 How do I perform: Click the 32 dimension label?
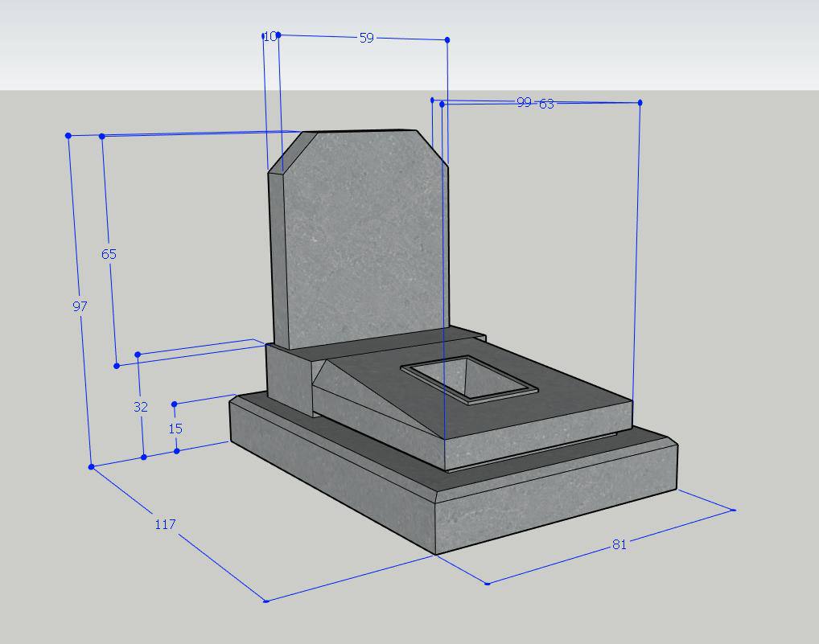click(141, 407)
